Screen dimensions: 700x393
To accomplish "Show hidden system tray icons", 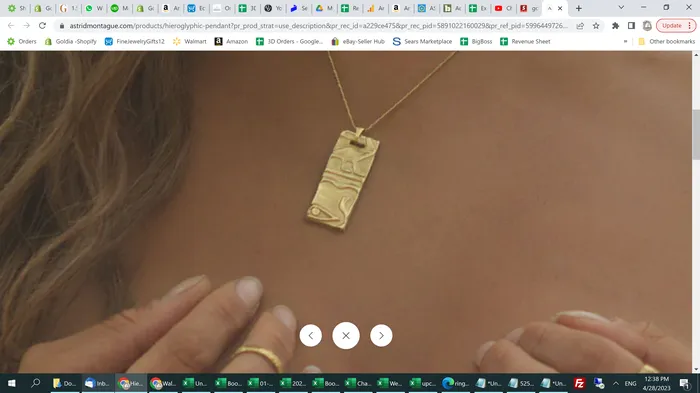I will coord(616,383).
